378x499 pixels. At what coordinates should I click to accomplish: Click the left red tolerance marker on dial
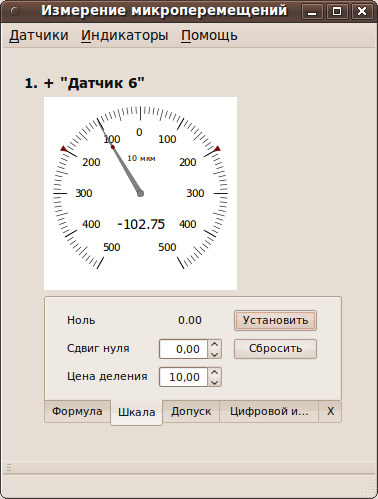(64, 148)
